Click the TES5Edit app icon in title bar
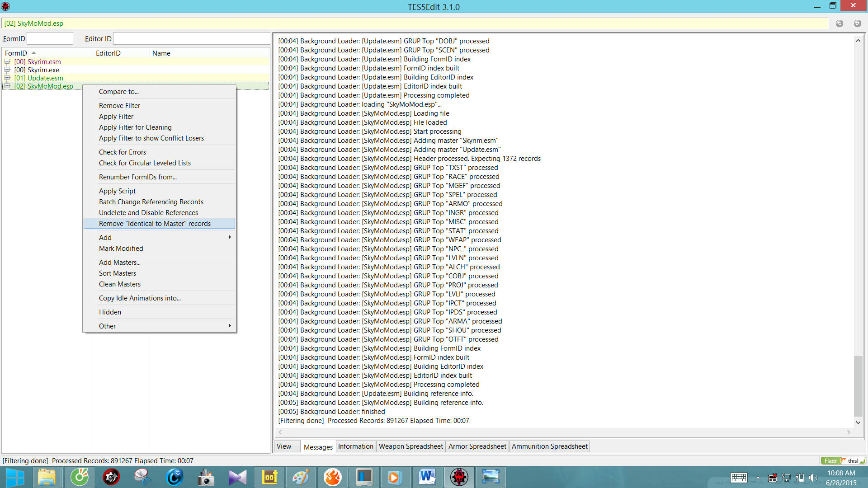Image resolution: width=868 pixels, height=488 pixels. (5, 6)
